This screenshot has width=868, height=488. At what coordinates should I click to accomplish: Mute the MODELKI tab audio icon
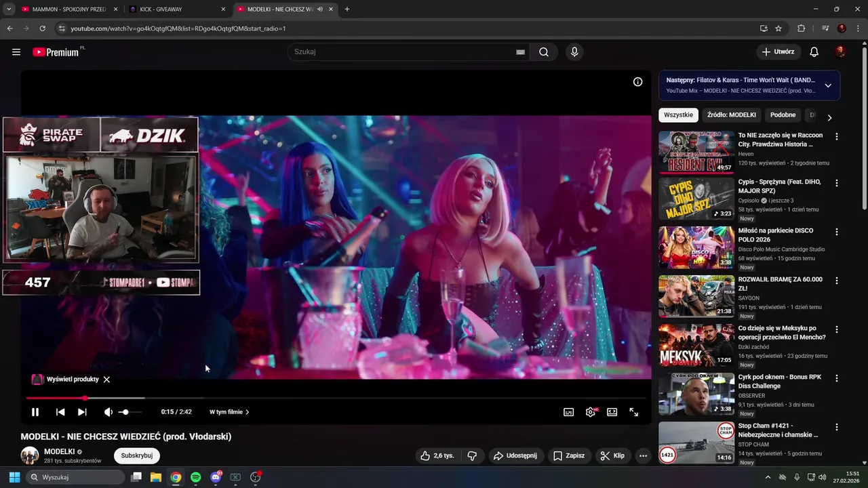click(320, 9)
